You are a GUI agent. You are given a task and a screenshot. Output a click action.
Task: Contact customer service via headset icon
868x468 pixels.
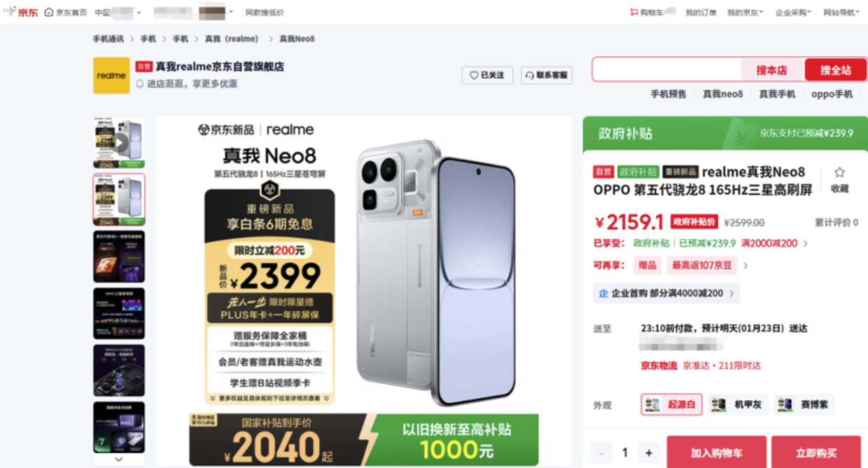tap(530, 75)
